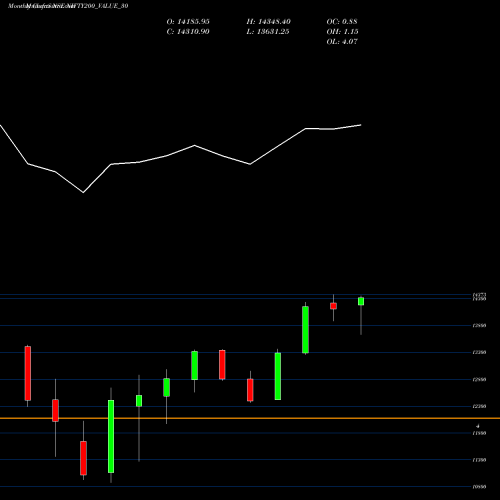
Task: Select the last green candle on the right
Action: coord(361,301)
